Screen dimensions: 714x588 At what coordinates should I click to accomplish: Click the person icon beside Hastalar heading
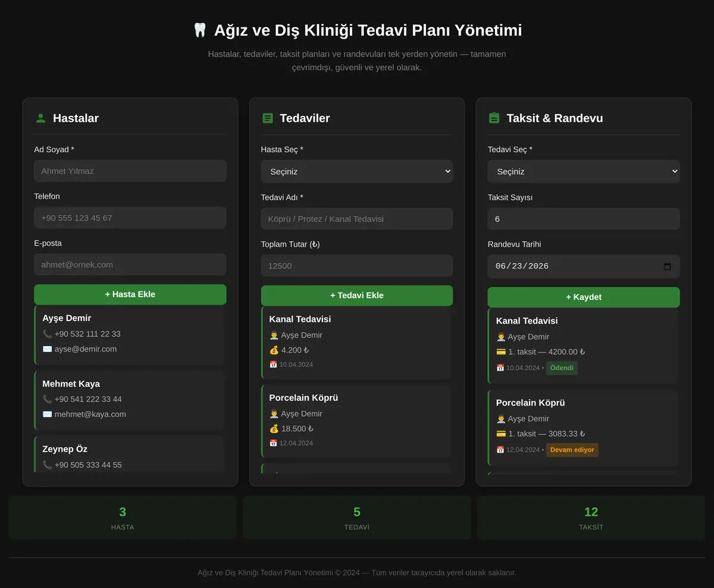click(x=40, y=118)
